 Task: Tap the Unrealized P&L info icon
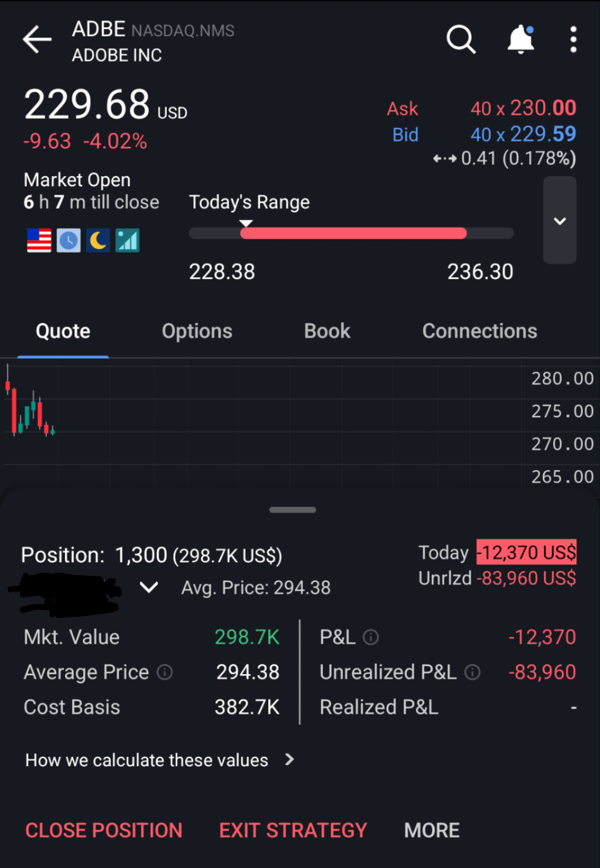pyautogui.click(x=472, y=672)
